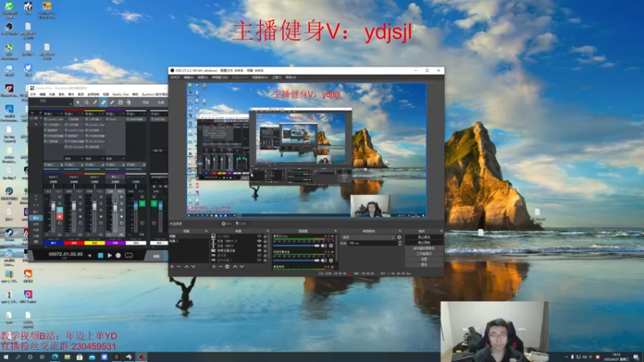
Task: Add a new source in OBS
Action: pyautogui.click(x=214, y=266)
